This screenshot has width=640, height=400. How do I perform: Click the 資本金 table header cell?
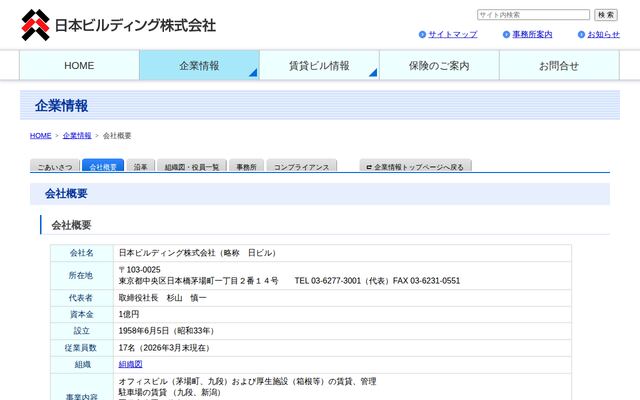[x=82, y=314]
